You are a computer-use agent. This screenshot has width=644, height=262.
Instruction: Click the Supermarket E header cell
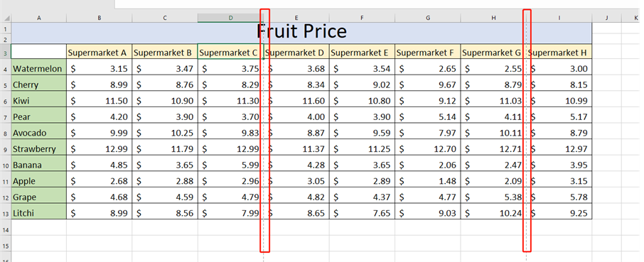point(362,53)
